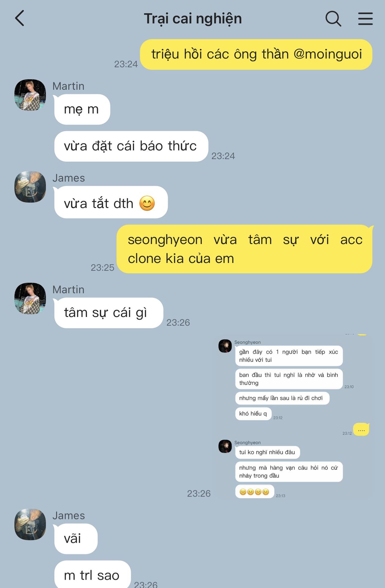Tap Martin's avatar beside 'tâm sự cái gì'
Screen dimensions: 385x588
click(x=30, y=298)
